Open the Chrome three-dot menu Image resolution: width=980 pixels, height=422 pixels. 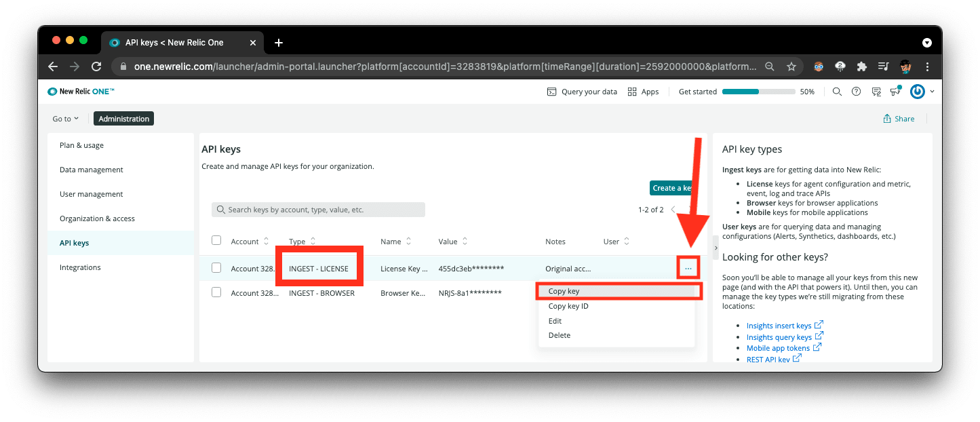point(927,66)
